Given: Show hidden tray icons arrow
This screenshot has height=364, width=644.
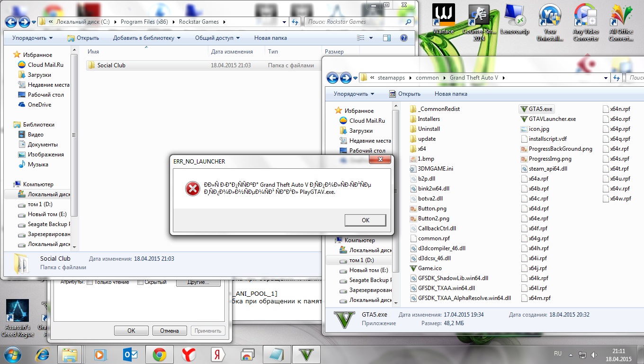Looking at the screenshot, I should tap(570, 354).
